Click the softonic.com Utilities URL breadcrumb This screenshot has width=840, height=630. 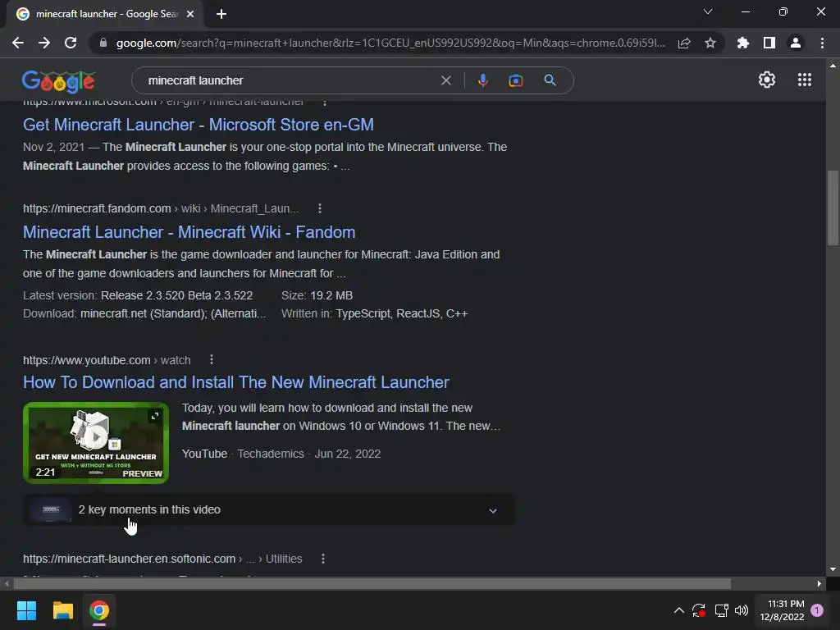pyautogui.click(x=162, y=559)
